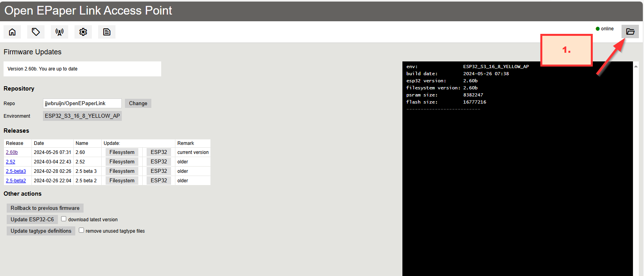Click Rollback to previous firmware
Image resolution: width=644 pixels, height=276 pixels.
tap(45, 208)
